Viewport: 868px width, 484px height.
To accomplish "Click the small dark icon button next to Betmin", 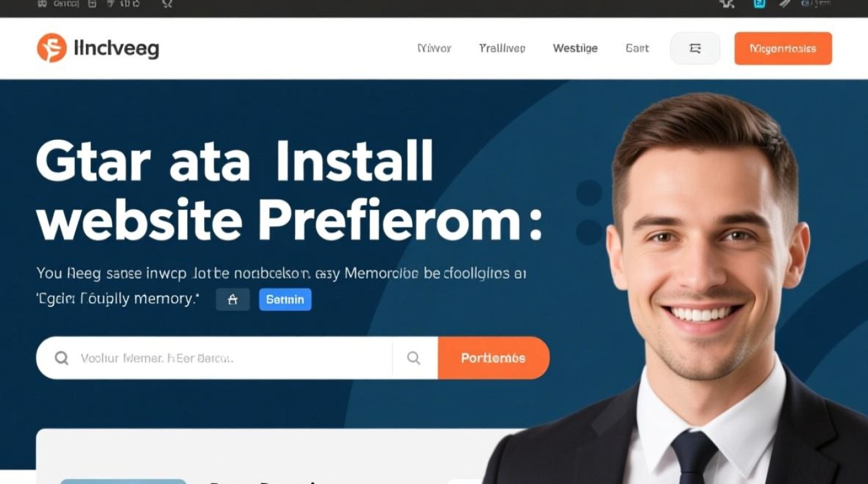I will click(x=232, y=299).
